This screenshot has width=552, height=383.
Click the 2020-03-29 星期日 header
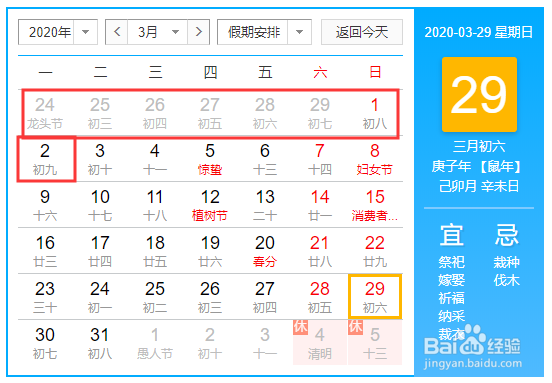[x=478, y=32]
